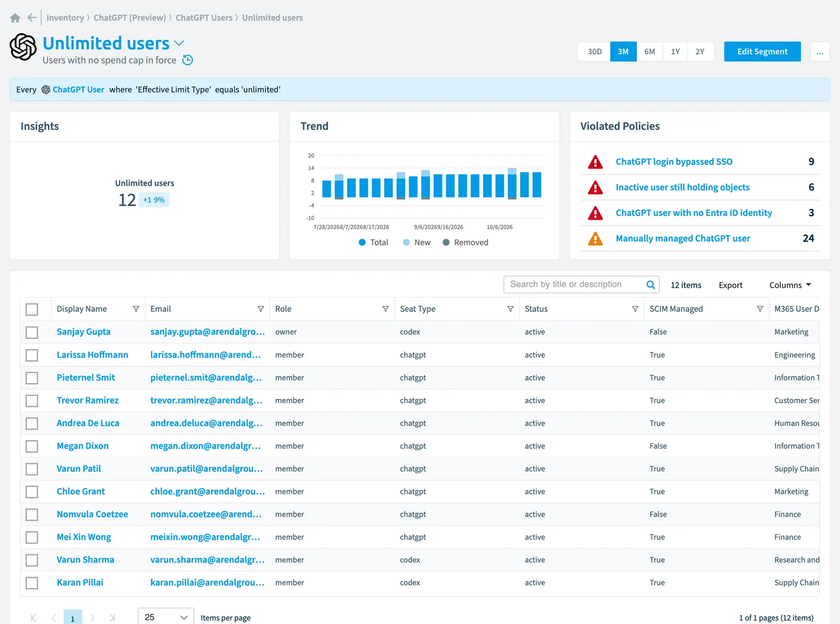This screenshot has width=840, height=624.
Task: Click the back arrow in breadcrumb
Action: [x=32, y=18]
